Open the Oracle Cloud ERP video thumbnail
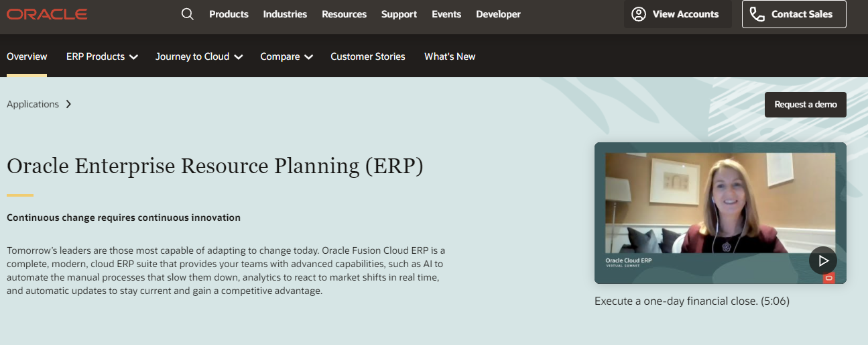This screenshot has width=868, height=345. coord(721,213)
